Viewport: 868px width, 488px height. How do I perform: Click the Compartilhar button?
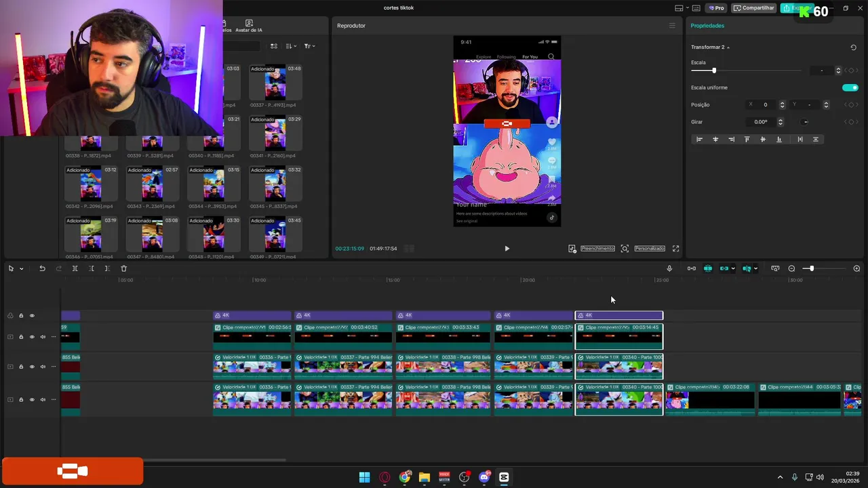pos(753,8)
